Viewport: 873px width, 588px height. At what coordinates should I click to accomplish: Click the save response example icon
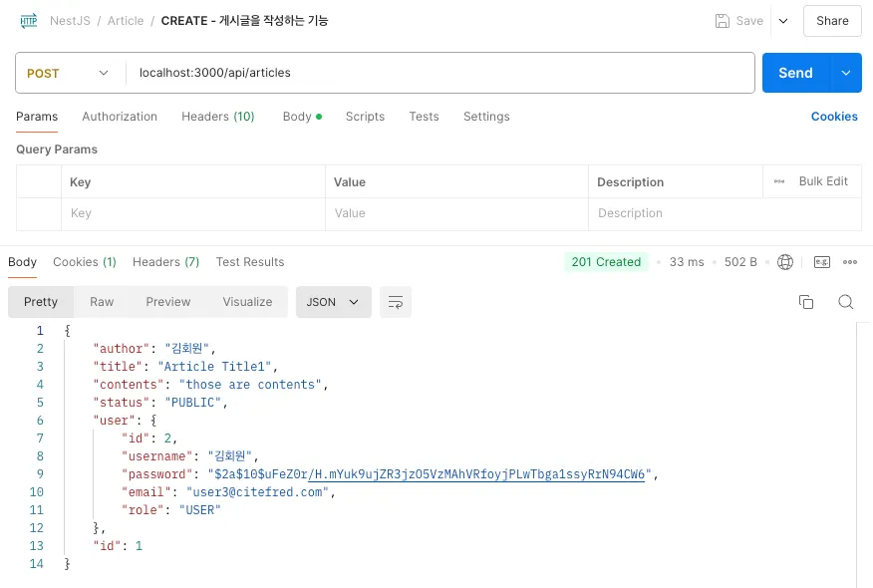[822, 262]
